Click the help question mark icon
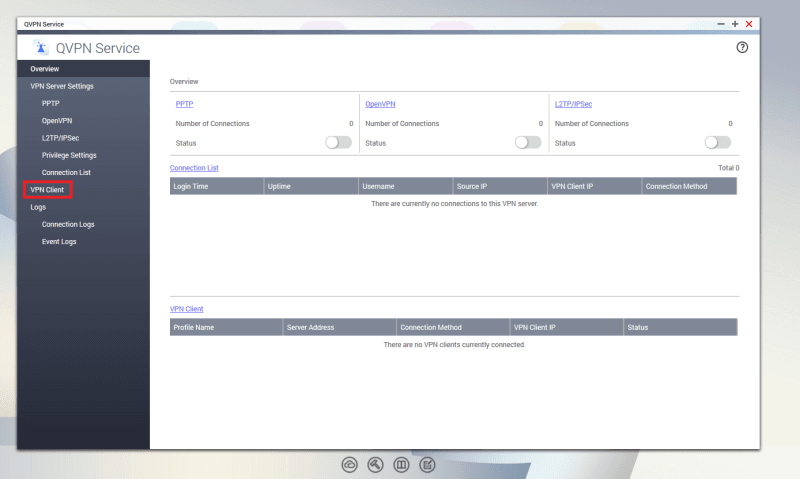This screenshot has height=479, width=800. click(x=742, y=48)
